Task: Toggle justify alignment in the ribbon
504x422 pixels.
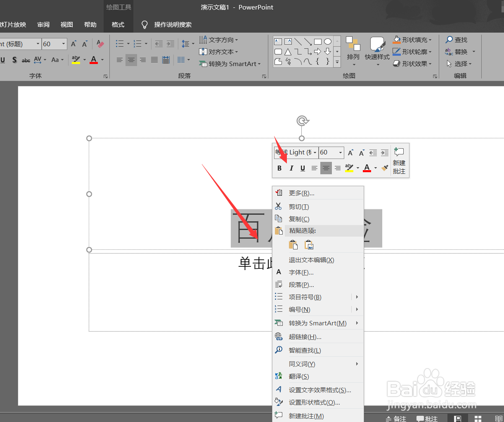Action: pos(154,60)
